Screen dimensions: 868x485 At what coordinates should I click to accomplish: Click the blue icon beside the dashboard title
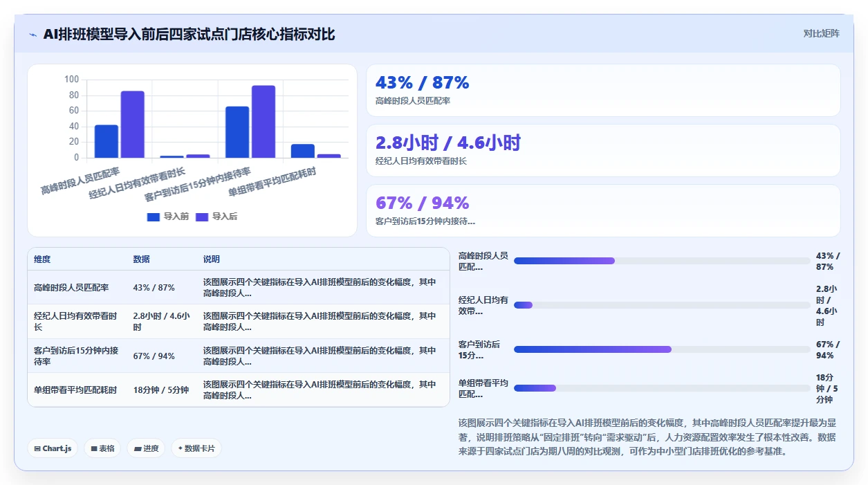tap(33, 35)
